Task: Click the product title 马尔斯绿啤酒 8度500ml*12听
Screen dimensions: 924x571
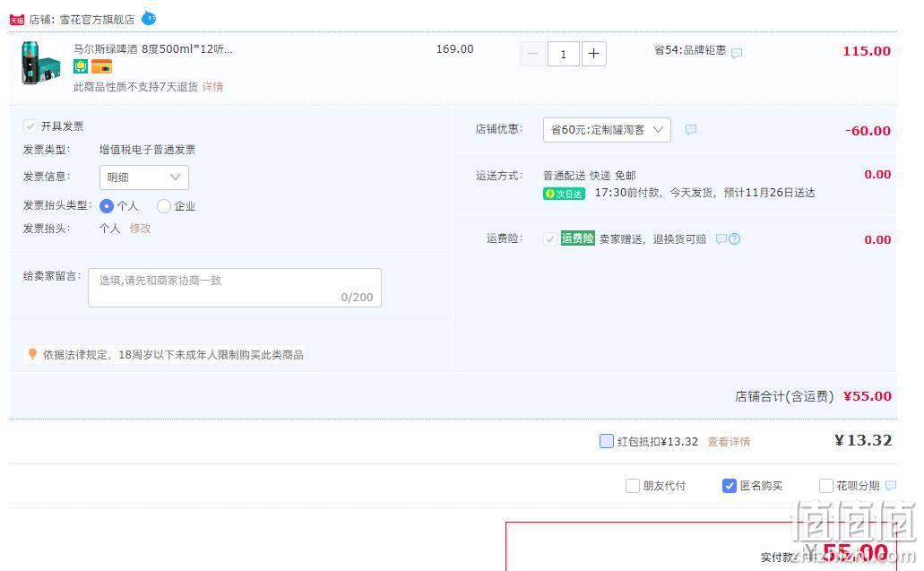Action: coord(153,49)
